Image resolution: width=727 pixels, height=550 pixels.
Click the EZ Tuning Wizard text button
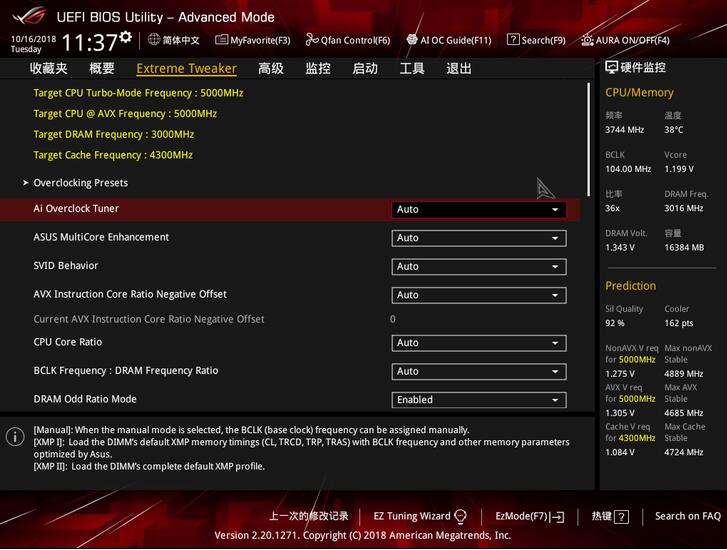(x=412, y=516)
